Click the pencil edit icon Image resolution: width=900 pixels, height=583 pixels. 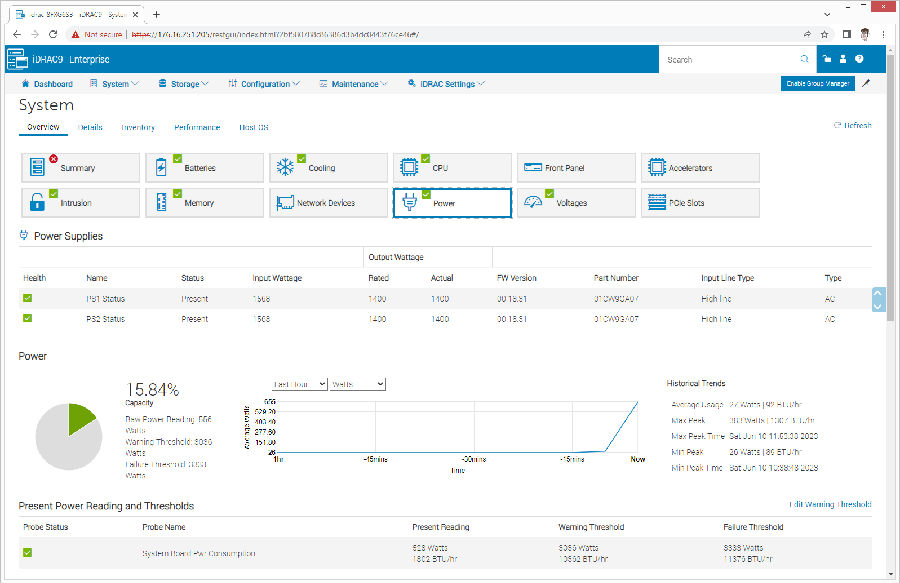tap(866, 84)
